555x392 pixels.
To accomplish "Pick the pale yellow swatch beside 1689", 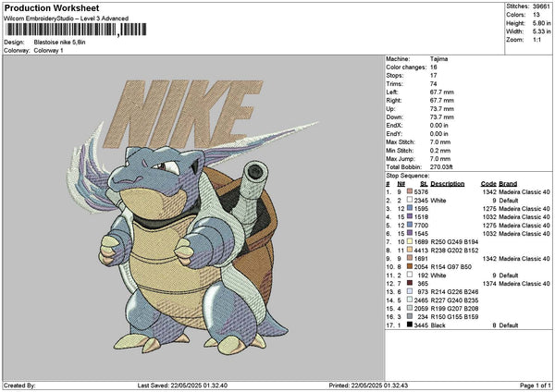I will pos(410,241).
